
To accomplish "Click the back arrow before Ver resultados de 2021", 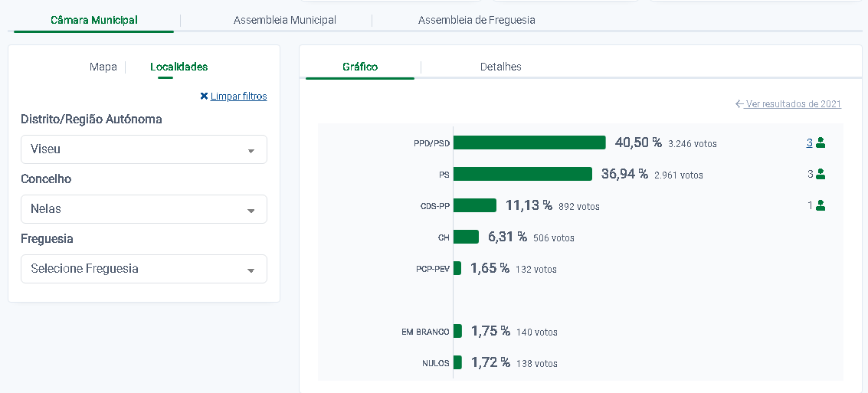I will point(739,104).
